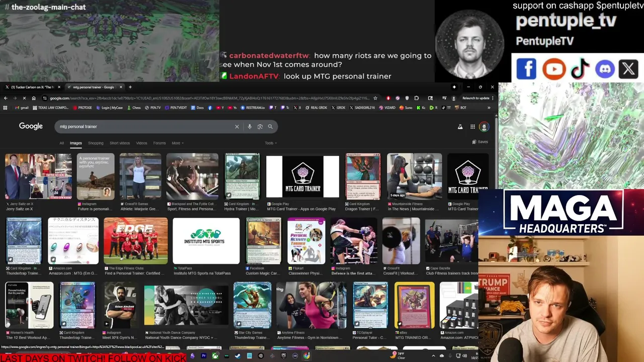This screenshot has height=362, width=644.
Task: Open the National Youth Dance Company image
Action: click(x=186, y=305)
